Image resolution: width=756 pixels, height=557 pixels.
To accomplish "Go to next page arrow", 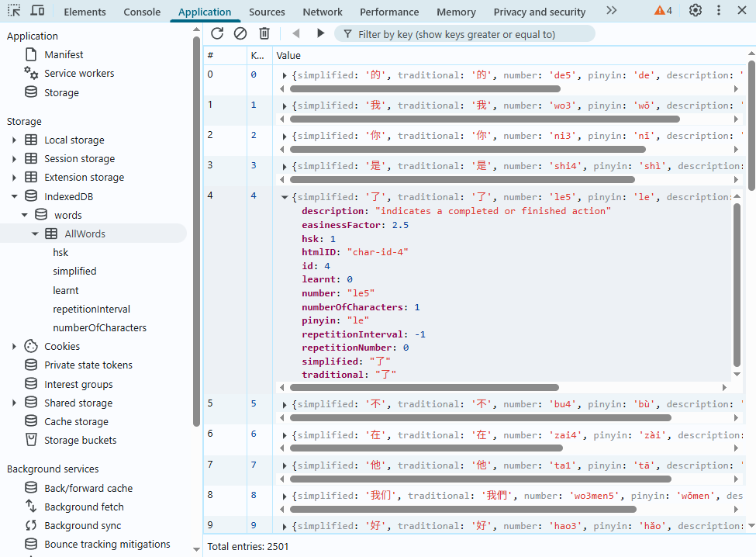I will coord(320,33).
